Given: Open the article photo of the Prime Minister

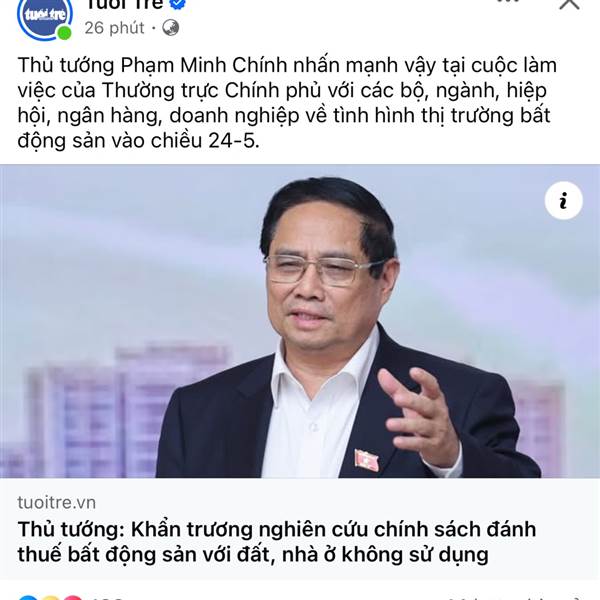Looking at the screenshot, I should pos(300,321).
